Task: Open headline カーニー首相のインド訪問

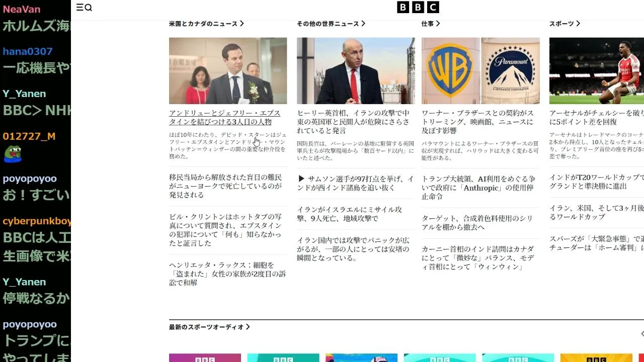Action: pyautogui.click(x=478, y=258)
